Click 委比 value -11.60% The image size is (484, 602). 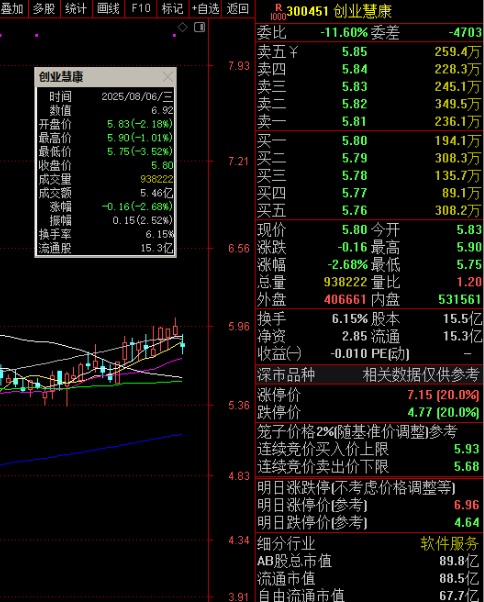click(x=344, y=33)
